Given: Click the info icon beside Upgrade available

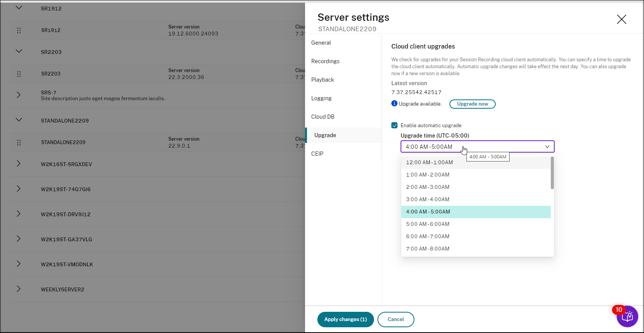Looking at the screenshot, I should pos(394,103).
